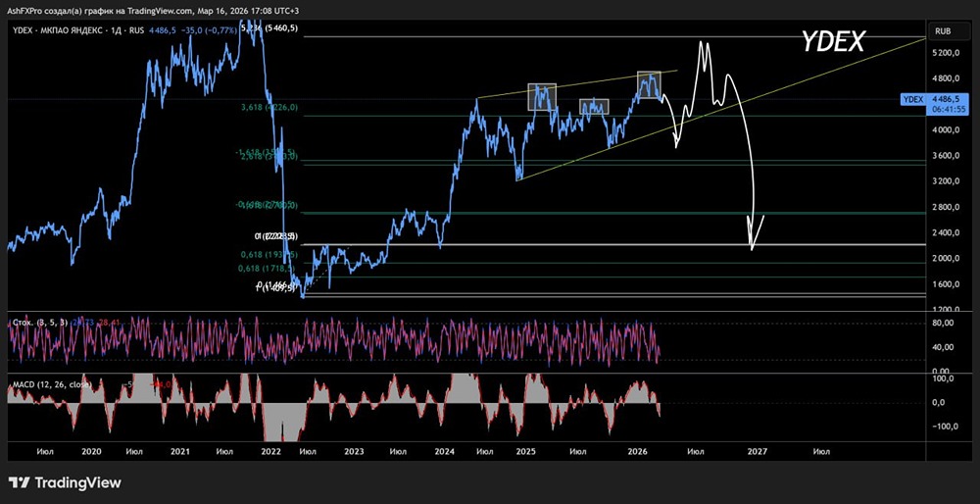Click the 2022 label on the time axis
The width and height of the screenshot is (980, 504).
click(x=270, y=451)
